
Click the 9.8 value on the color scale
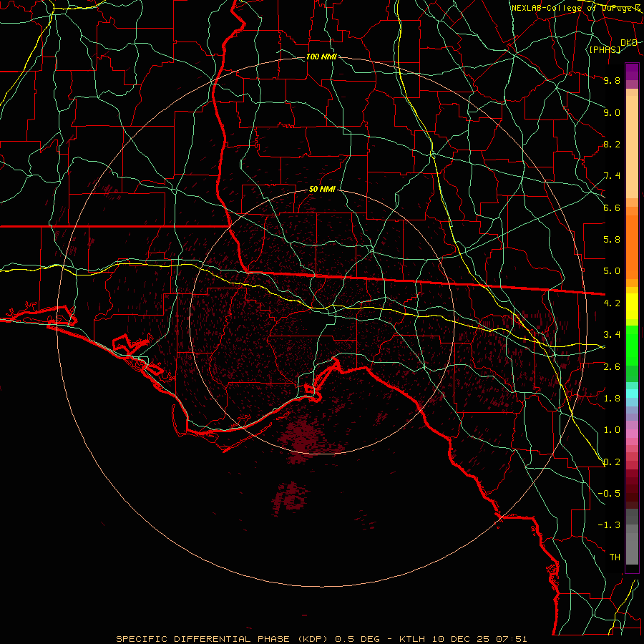click(x=612, y=80)
